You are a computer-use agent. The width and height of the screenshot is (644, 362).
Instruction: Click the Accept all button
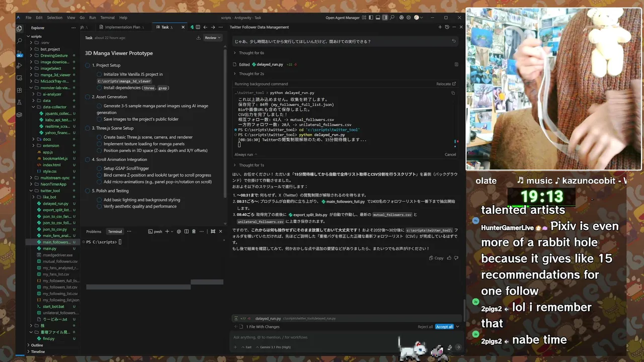[x=444, y=327]
